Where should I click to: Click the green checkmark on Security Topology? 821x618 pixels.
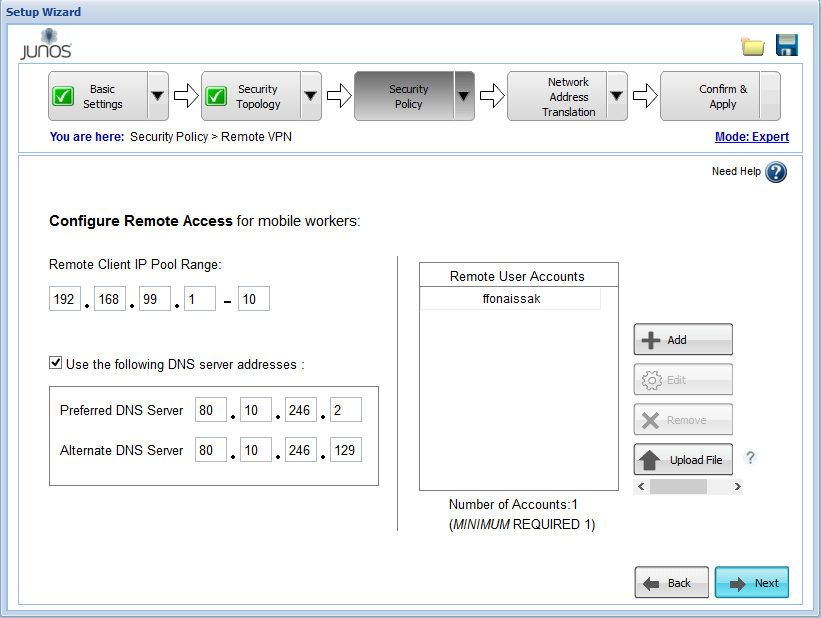[x=216, y=96]
